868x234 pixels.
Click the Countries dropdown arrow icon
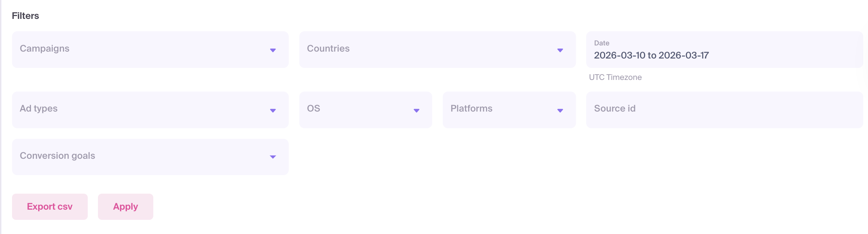[x=560, y=50]
